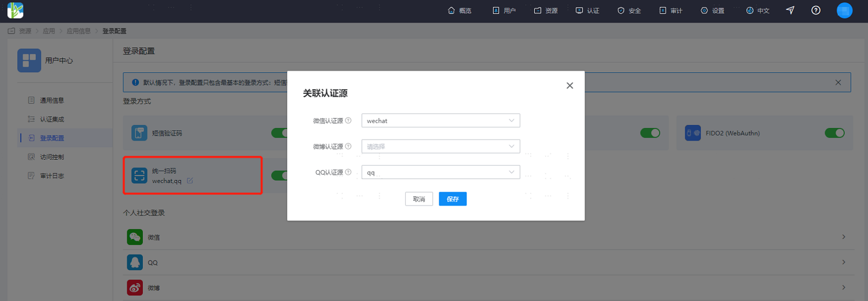
Task: Open the 审计 audit menu
Action: coord(671,10)
